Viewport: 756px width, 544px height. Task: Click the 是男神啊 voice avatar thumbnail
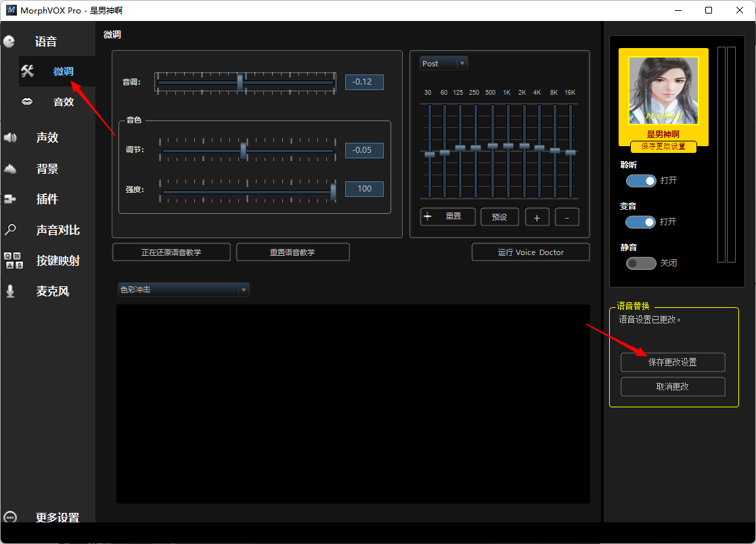point(663,90)
